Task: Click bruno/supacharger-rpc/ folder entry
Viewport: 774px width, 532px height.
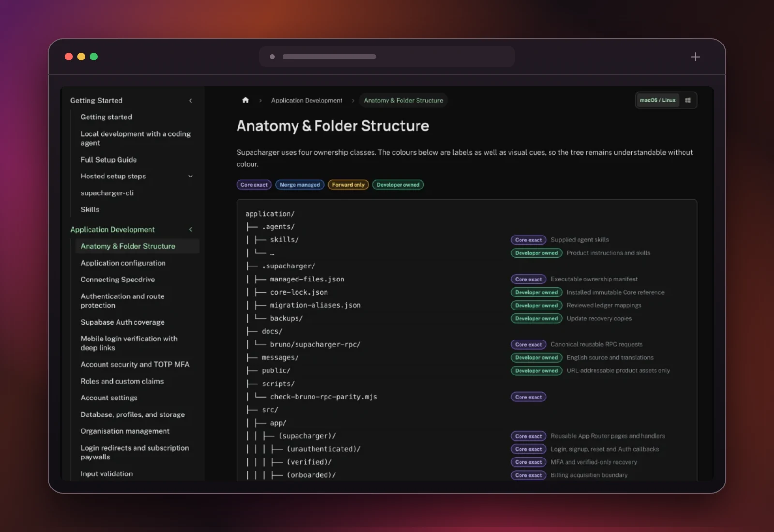Action: [x=315, y=344]
